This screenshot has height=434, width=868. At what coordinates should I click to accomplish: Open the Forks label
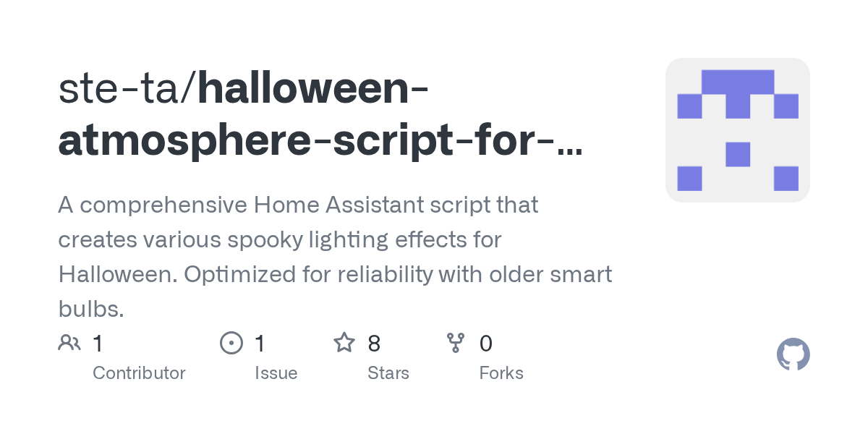(x=501, y=373)
